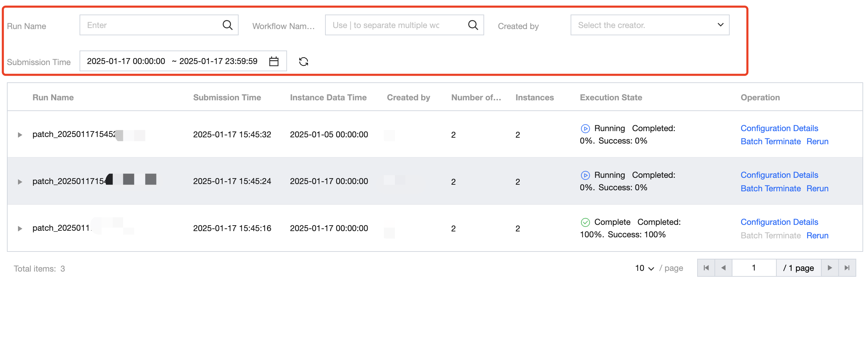Click the page number input box
The image size is (868, 357).
pos(754,268)
